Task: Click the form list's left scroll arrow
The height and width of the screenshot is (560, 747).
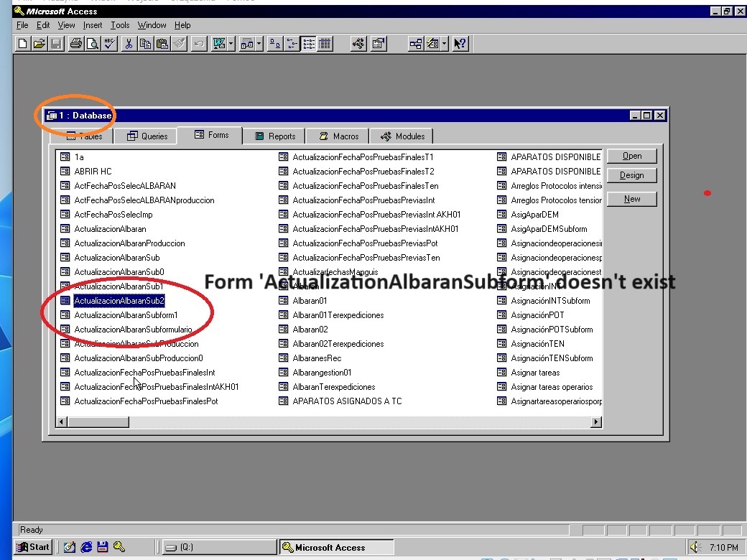Action: [62, 422]
